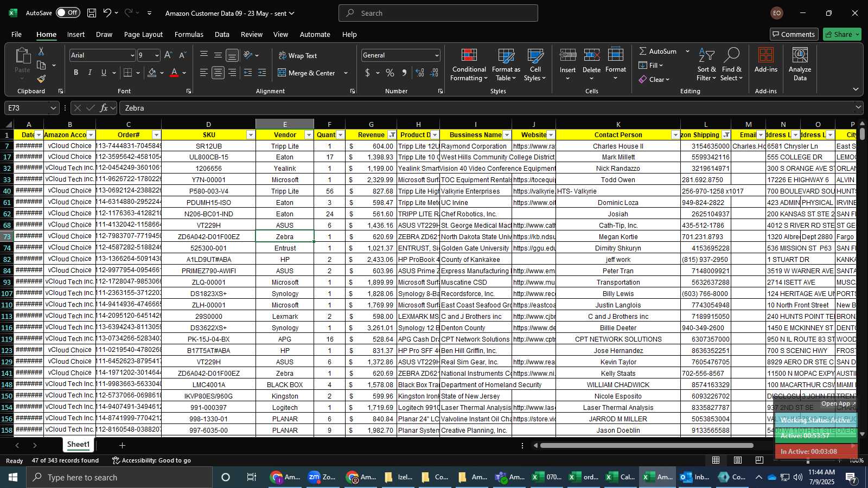Expand the Name Box dropdown arrow
The width and height of the screenshot is (868, 488).
coord(53,108)
